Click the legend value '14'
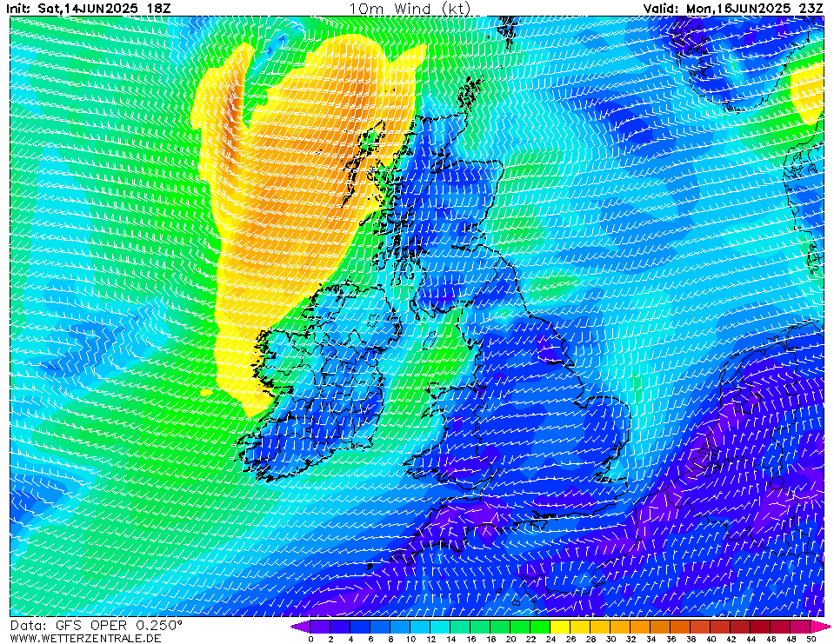Image resolution: width=834 pixels, height=644 pixels. pyautogui.click(x=450, y=639)
